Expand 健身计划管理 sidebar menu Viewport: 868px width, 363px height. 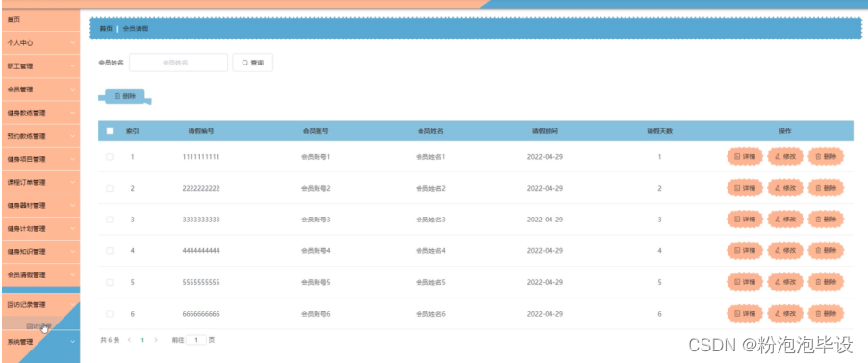pos(41,229)
